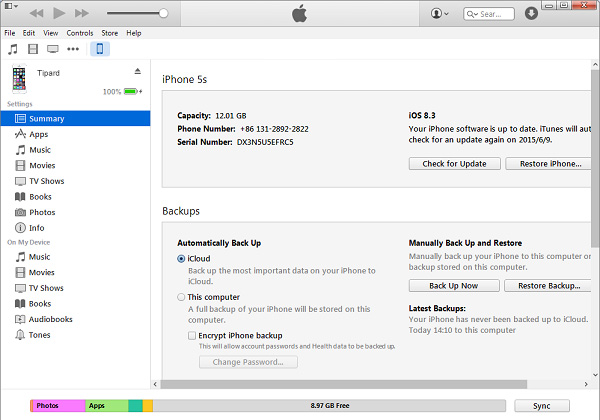Skip forward to next track

point(82,13)
